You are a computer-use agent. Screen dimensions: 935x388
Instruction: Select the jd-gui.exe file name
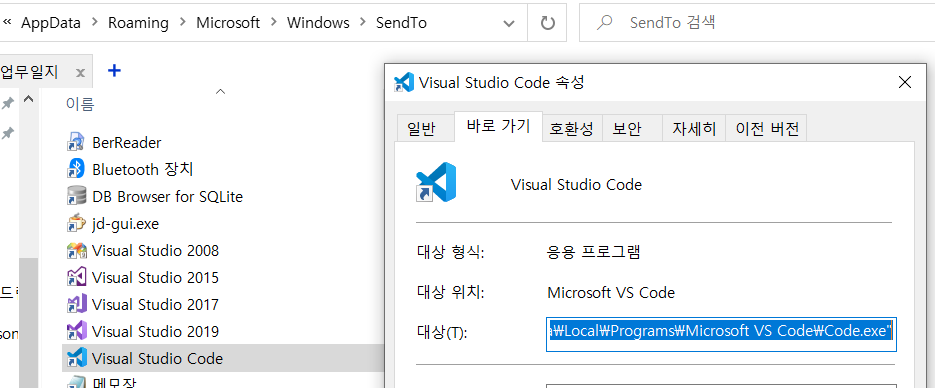coord(125,224)
